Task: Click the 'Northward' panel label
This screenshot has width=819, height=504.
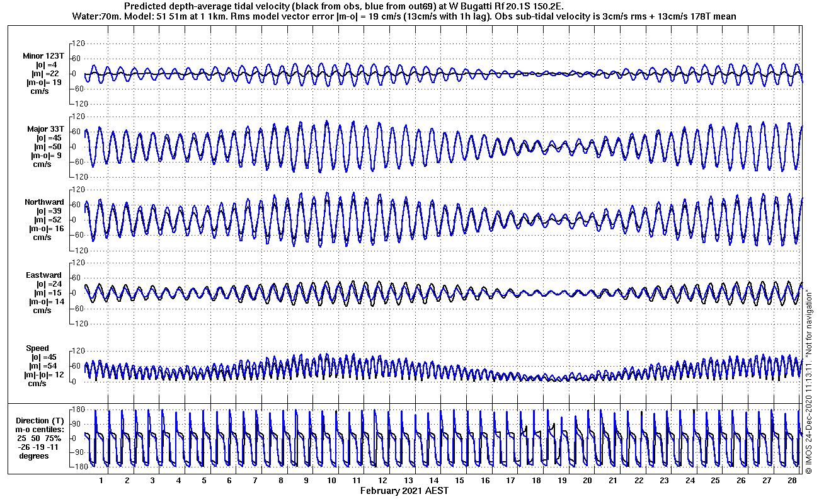Action: pyautogui.click(x=44, y=202)
